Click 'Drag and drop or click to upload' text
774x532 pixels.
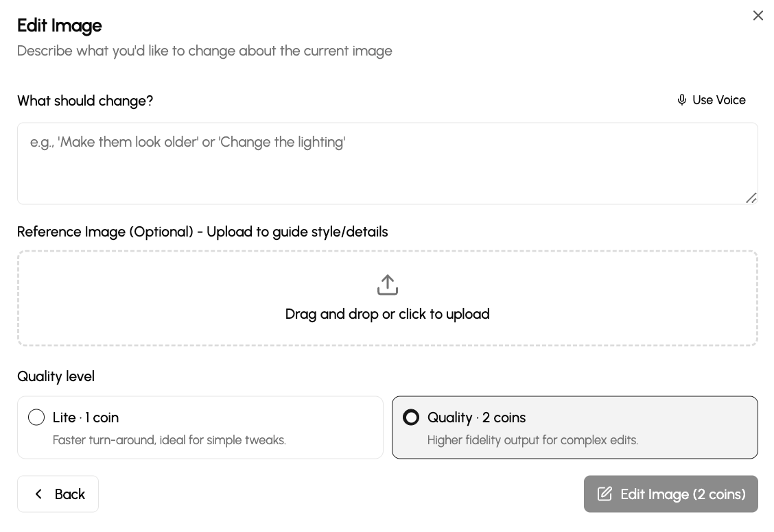pyautogui.click(x=387, y=314)
